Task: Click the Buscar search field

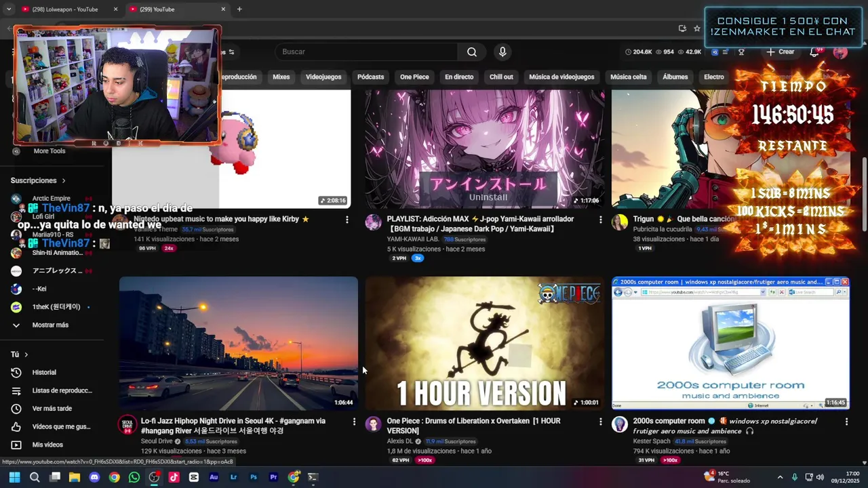Action: coord(367,52)
